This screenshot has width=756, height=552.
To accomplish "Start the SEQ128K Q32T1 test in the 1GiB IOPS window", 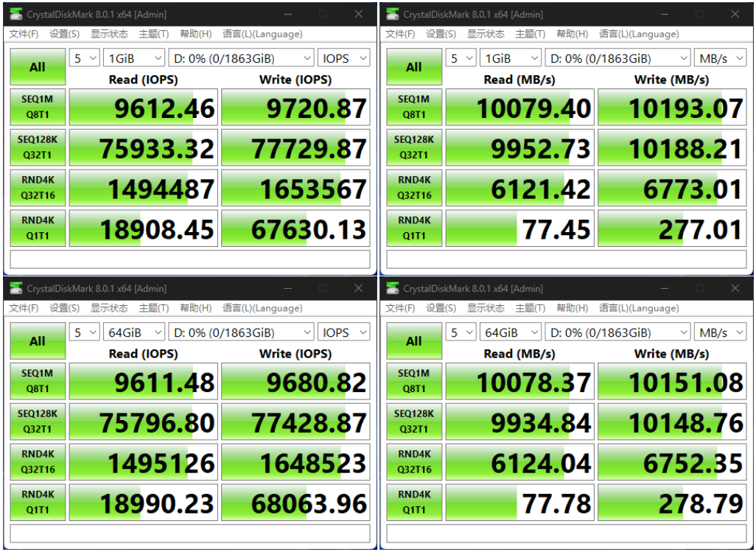I will (x=38, y=147).
